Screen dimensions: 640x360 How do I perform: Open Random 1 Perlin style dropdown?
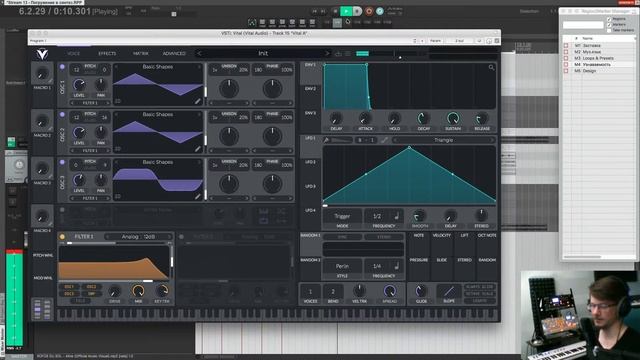(342, 266)
